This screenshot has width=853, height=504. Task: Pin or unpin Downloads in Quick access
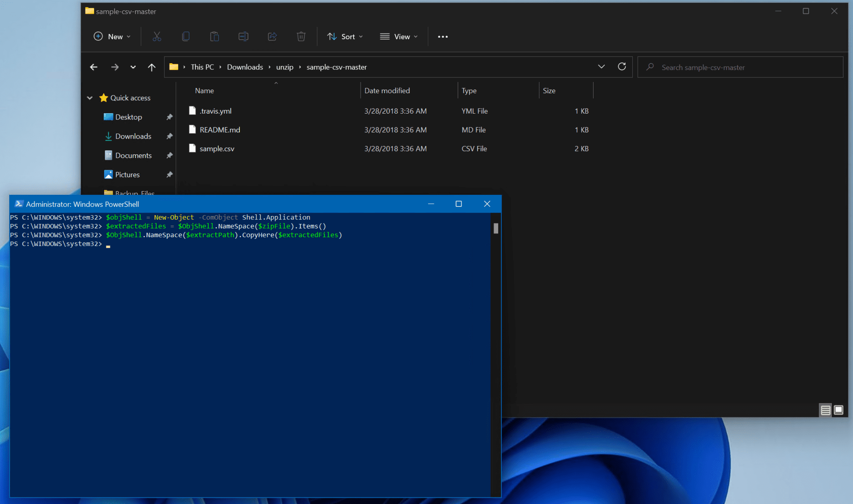click(x=170, y=136)
